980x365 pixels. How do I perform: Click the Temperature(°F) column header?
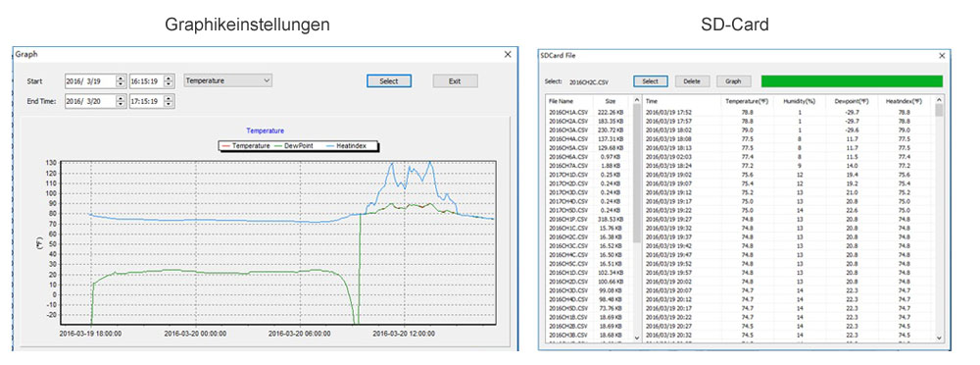[746, 101]
